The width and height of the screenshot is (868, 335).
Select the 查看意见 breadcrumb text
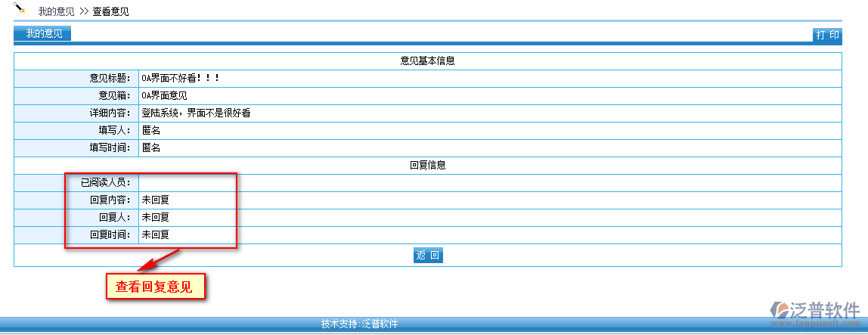click(x=110, y=11)
